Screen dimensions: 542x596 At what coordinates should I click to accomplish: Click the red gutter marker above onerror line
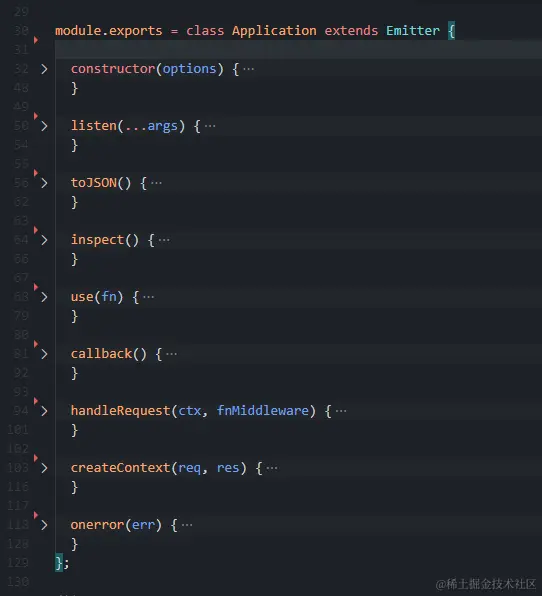coord(36,515)
